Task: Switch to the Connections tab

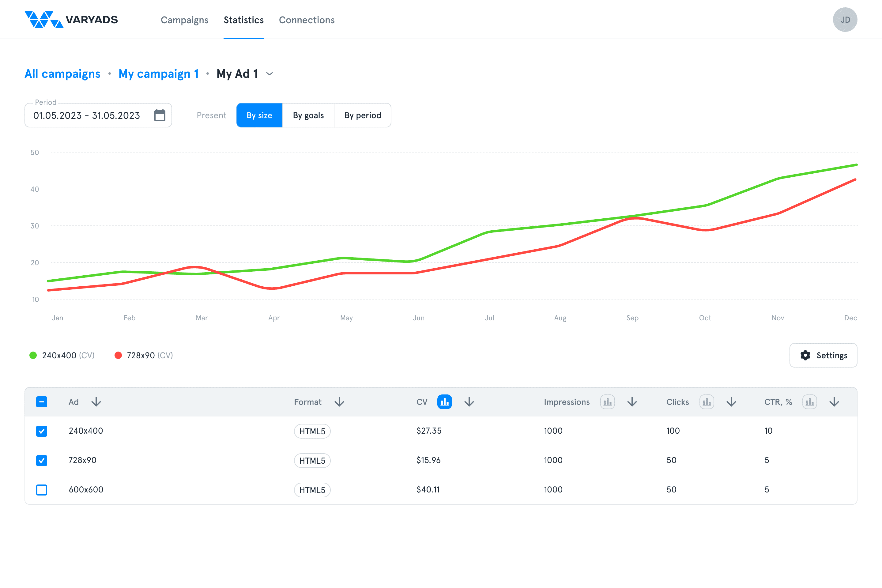Action: pyautogui.click(x=306, y=20)
